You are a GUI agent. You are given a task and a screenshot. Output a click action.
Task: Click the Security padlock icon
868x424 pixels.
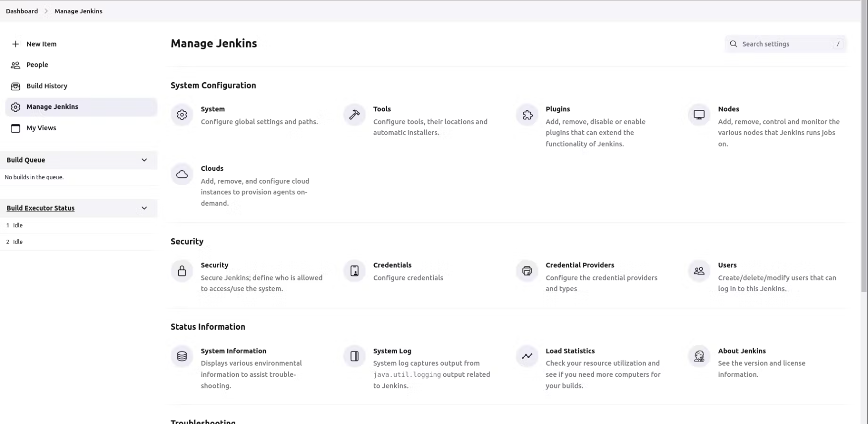tap(182, 271)
